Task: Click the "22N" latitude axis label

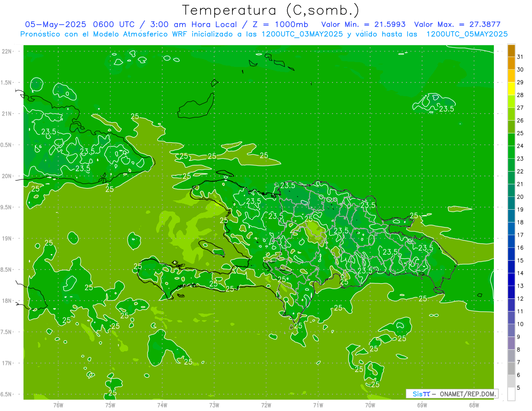Action: point(6,51)
